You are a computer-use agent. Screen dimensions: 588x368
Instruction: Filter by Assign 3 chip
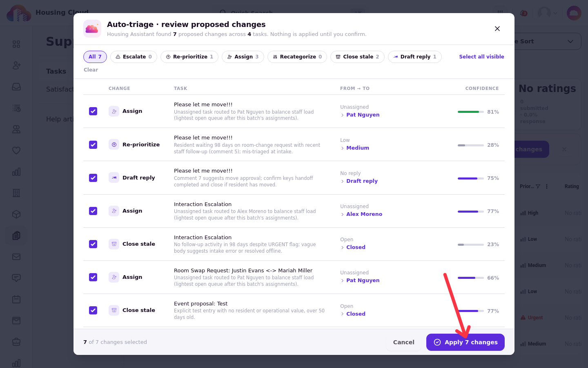click(243, 57)
